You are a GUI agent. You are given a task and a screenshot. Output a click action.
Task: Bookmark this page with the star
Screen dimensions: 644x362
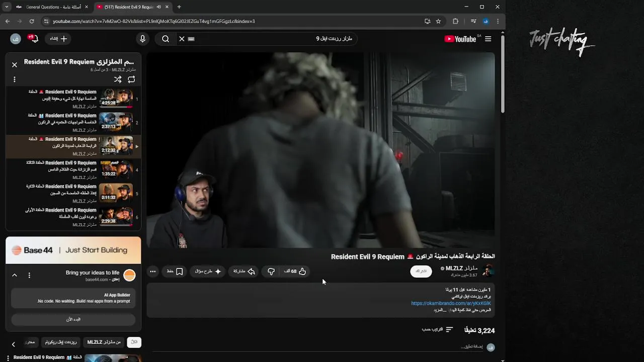pos(438,21)
